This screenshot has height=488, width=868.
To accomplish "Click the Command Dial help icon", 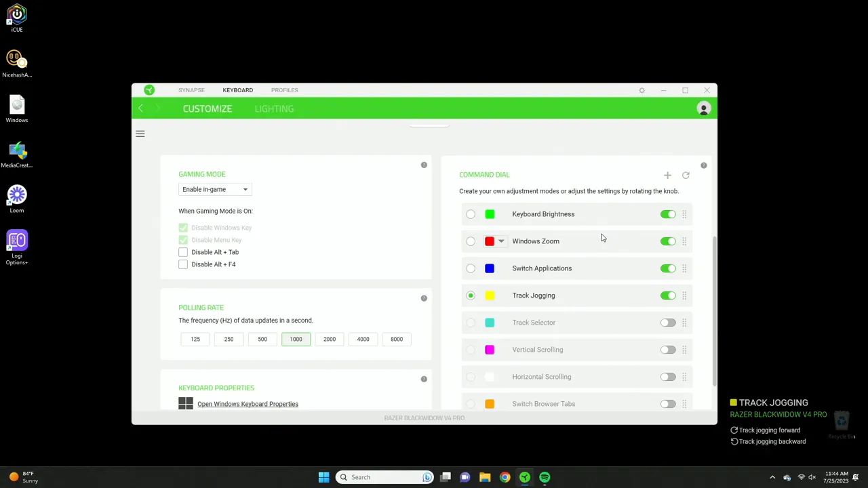I will click(703, 165).
